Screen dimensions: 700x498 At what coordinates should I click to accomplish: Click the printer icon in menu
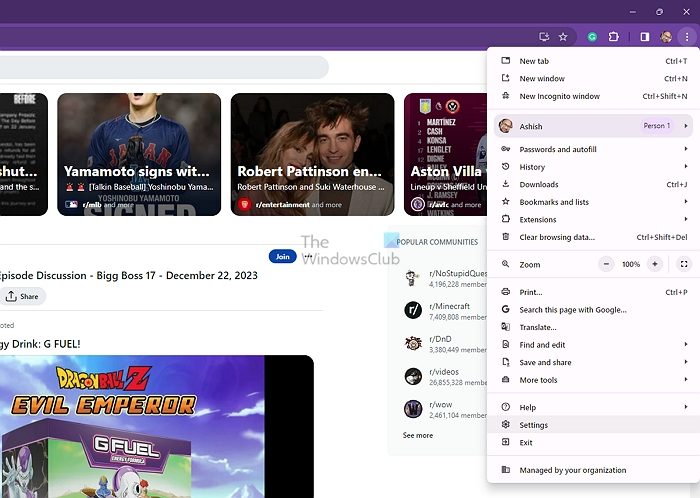505,292
